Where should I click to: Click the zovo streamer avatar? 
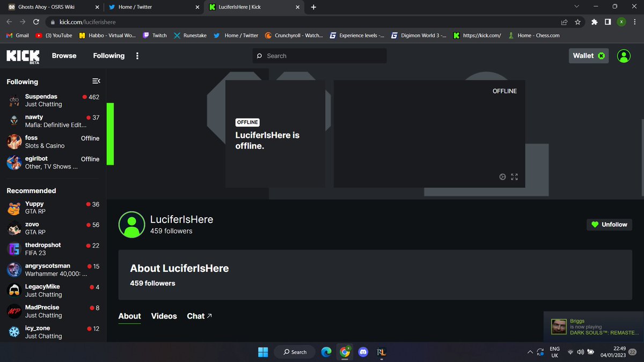[x=14, y=228]
